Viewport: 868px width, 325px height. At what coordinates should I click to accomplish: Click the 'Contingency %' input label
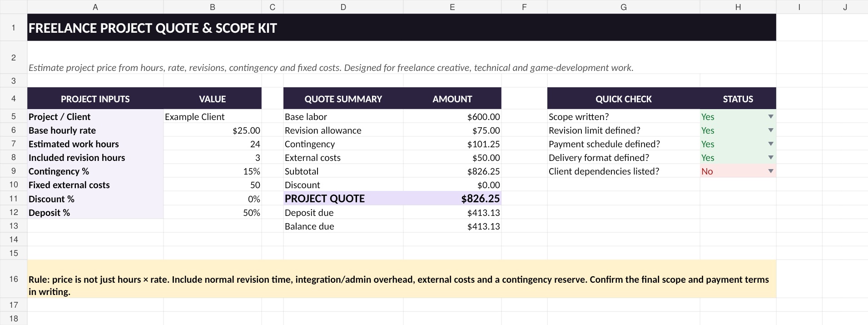point(59,171)
